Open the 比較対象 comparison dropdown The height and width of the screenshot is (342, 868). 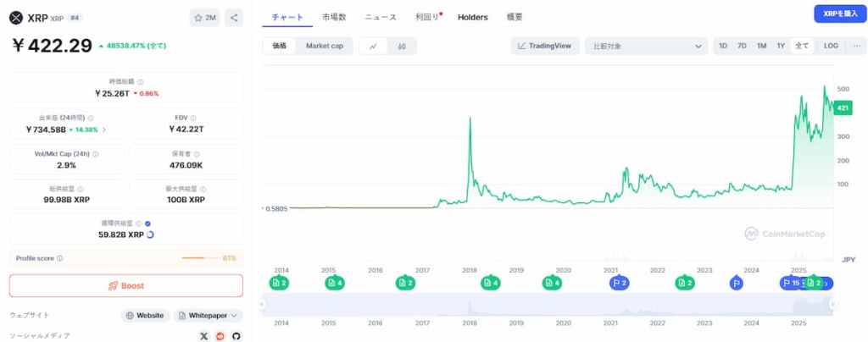coord(646,46)
